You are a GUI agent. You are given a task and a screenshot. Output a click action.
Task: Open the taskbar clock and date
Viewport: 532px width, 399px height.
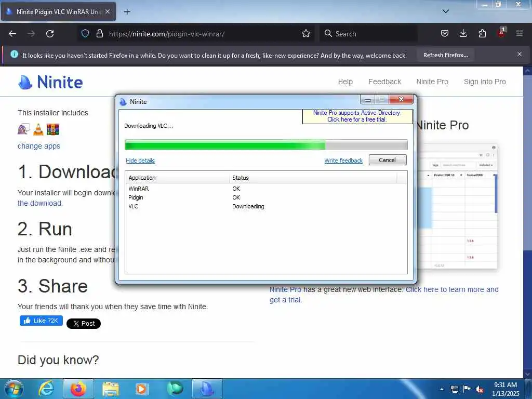[x=506, y=389]
